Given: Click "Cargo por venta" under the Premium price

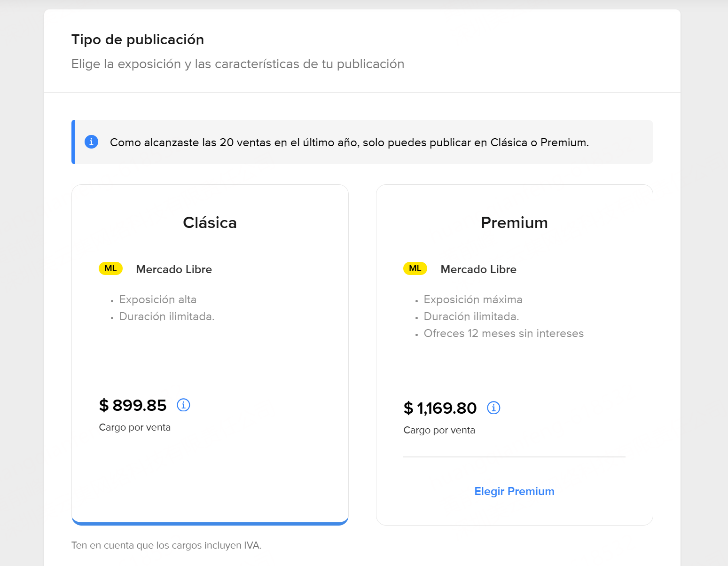Looking at the screenshot, I should (x=439, y=430).
